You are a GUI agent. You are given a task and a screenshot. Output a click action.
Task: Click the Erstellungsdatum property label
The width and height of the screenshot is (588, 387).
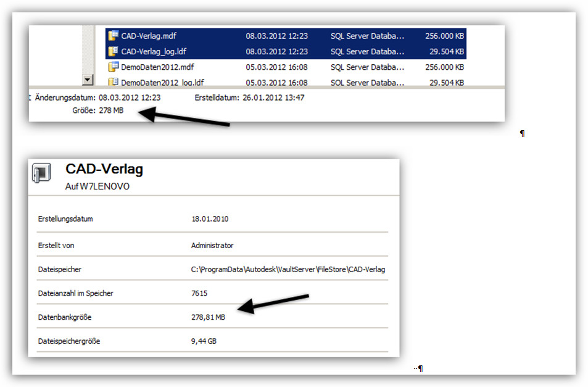point(65,219)
